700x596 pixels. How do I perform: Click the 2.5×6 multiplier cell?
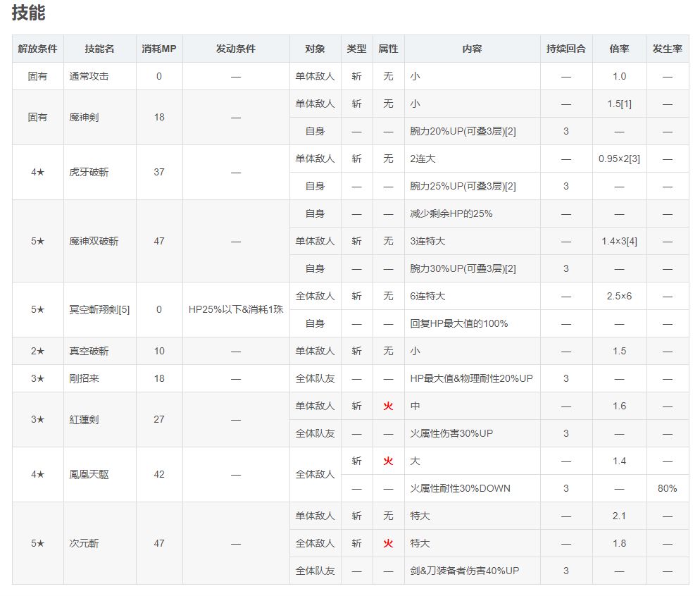[619, 296]
